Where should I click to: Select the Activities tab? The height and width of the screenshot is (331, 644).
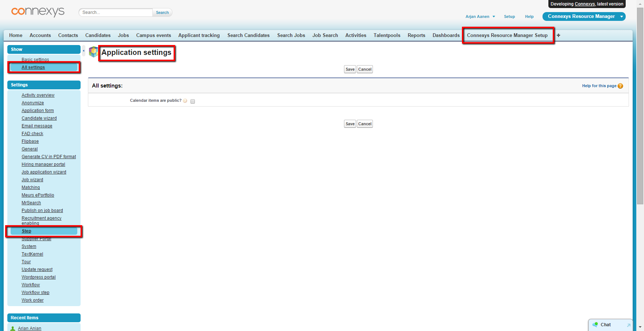356,36
